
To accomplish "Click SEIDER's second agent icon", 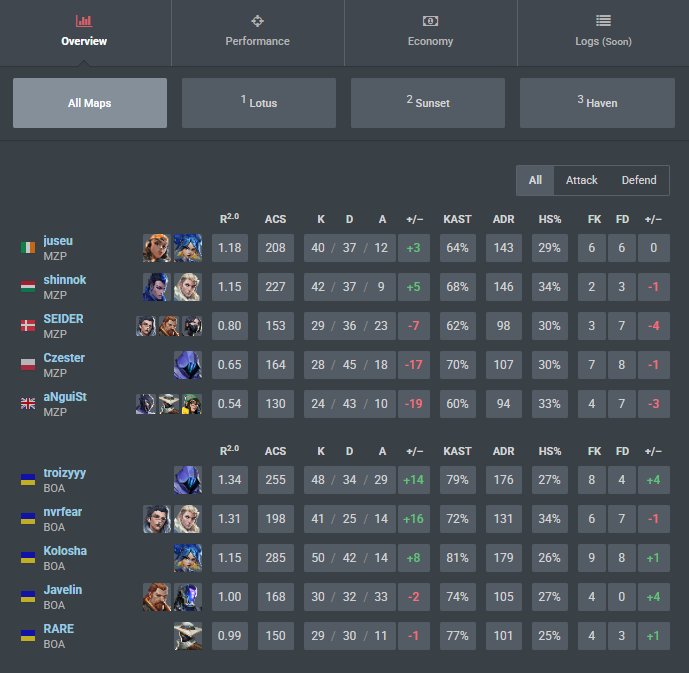I will click(169, 326).
